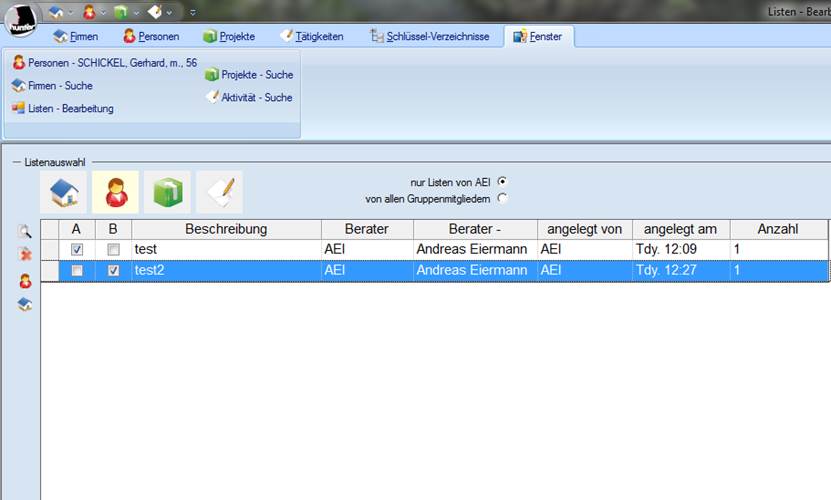Click the green Projekte cube list icon
The height and width of the screenshot is (500, 831).
pyautogui.click(x=167, y=191)
